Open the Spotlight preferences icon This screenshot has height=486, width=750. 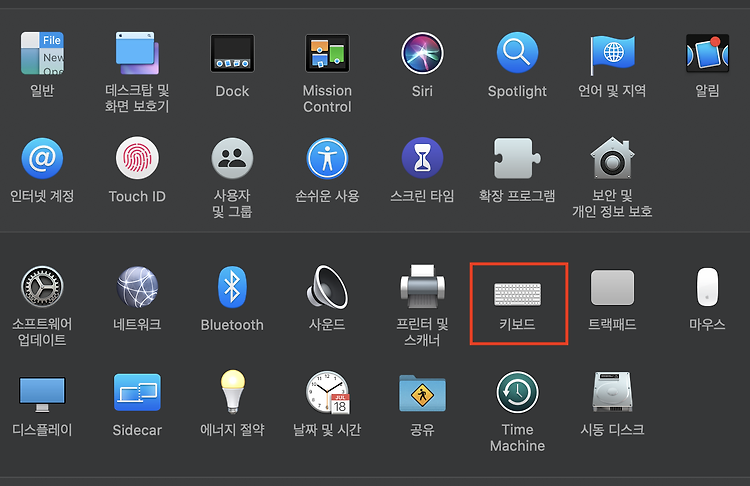point(517,53)
